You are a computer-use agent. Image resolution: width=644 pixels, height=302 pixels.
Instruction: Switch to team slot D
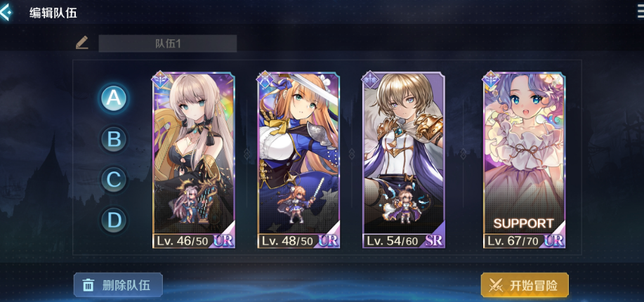(114, 221)
